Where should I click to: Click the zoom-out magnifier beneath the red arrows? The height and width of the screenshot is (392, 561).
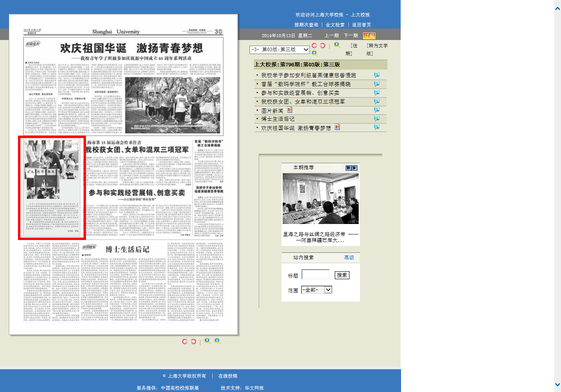(x=315, y=53)
